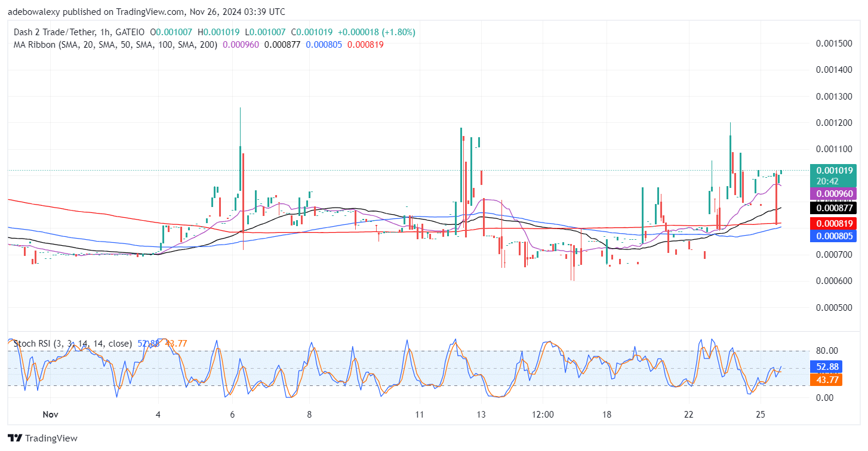Click the +0.000018 (+1.80%) change value

pos(377,32)
